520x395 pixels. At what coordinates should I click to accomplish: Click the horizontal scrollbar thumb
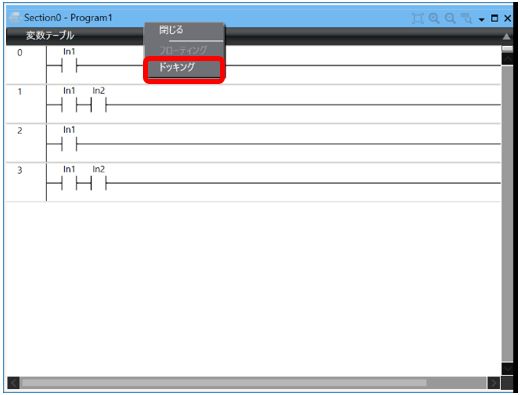tap(224, 383)
